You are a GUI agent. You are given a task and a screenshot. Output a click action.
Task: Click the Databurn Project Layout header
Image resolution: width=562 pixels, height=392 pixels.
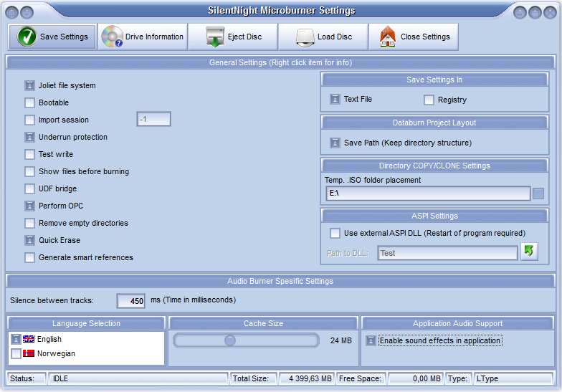(x=434, y=123)
